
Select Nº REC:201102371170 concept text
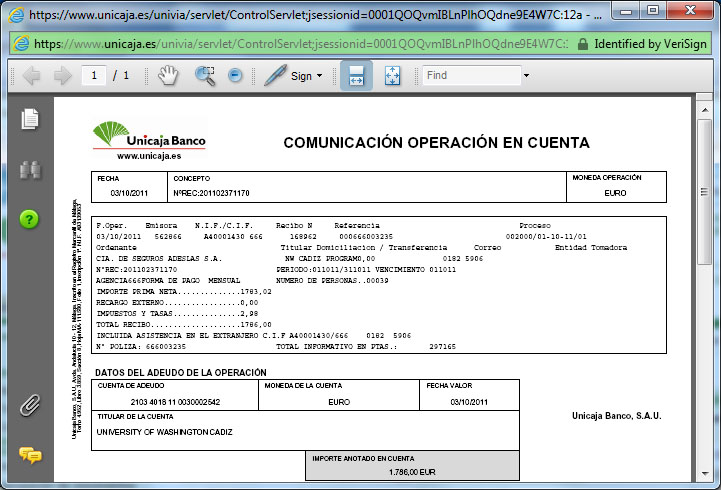click(x=211, y=193)
